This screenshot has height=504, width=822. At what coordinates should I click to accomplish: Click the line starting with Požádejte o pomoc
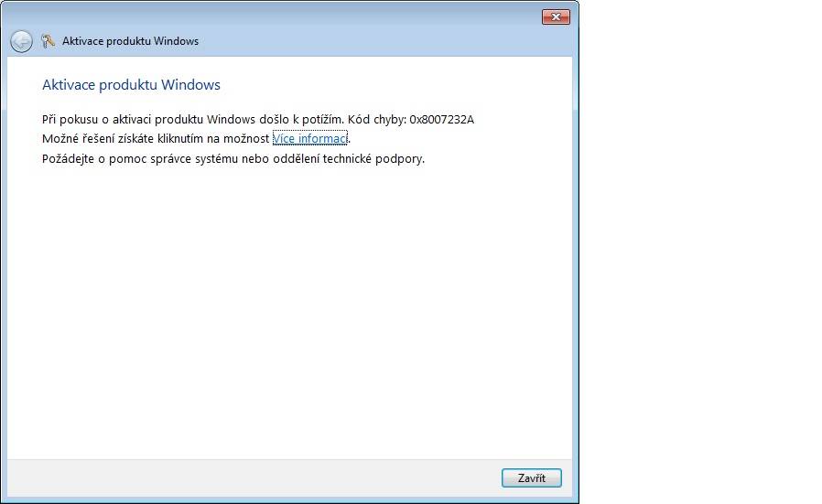point(233,159)
